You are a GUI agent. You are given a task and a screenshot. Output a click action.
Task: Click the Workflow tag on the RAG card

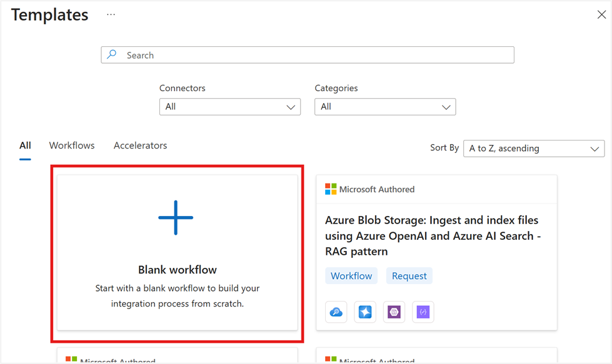click(351, 276)
